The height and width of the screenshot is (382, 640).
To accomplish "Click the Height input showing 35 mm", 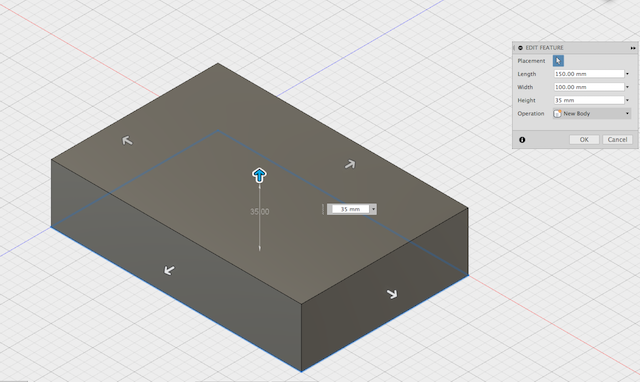I will (589, 100).
